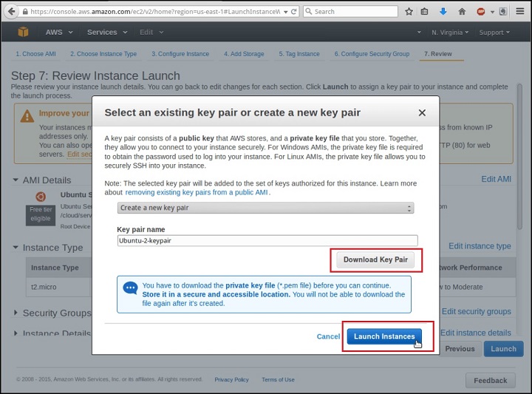The width and height of the screenshot is (532, 394).
Task: Click the Key pair name text field
Action: 267,240
